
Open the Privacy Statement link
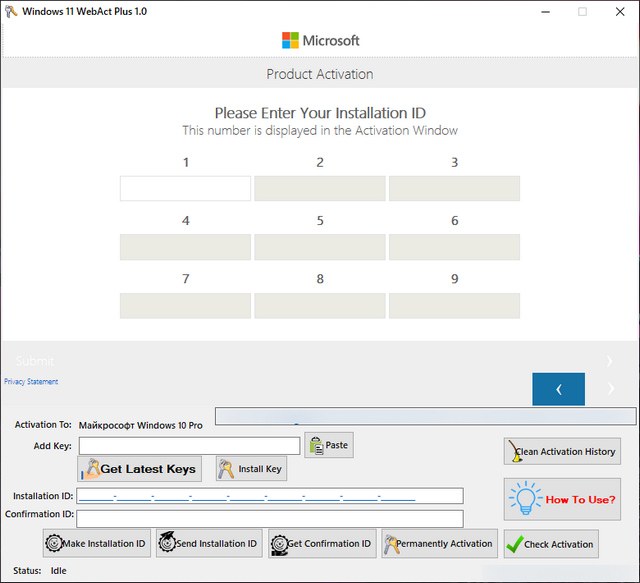click(31, 382)
